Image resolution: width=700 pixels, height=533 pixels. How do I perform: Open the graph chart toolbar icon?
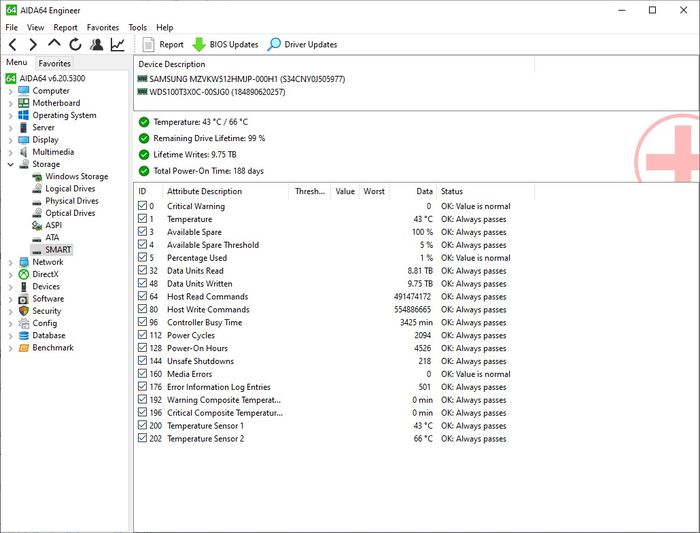tap(118, 44)
